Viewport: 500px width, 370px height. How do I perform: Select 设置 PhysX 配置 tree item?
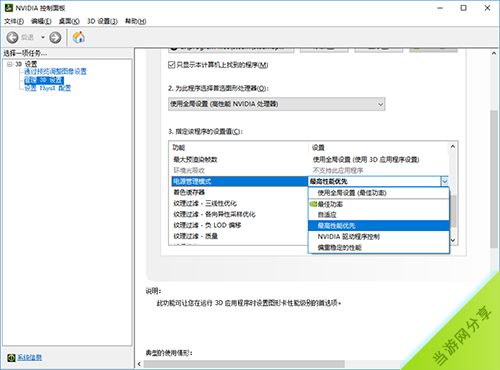47,88
